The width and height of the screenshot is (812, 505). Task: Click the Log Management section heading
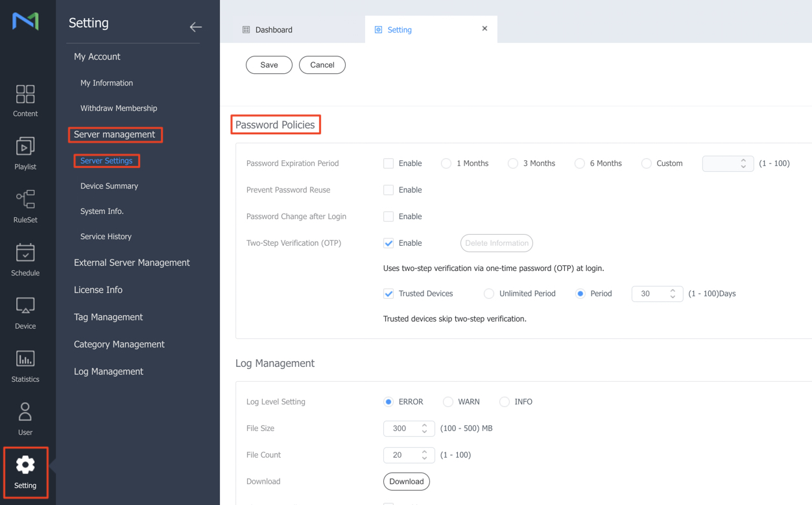[x=275, y=363]
